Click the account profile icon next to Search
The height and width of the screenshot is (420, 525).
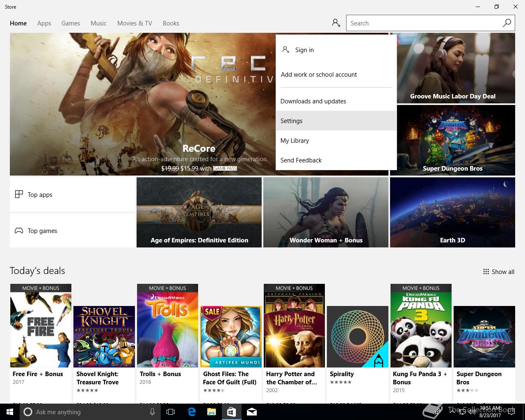pos(336,23)
